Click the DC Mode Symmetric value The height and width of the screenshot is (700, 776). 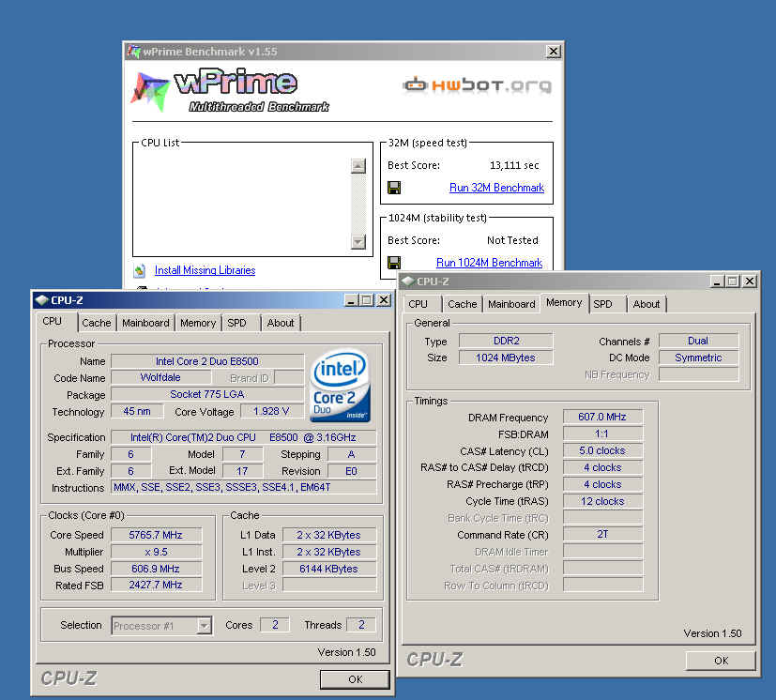[x=698, y=358]
